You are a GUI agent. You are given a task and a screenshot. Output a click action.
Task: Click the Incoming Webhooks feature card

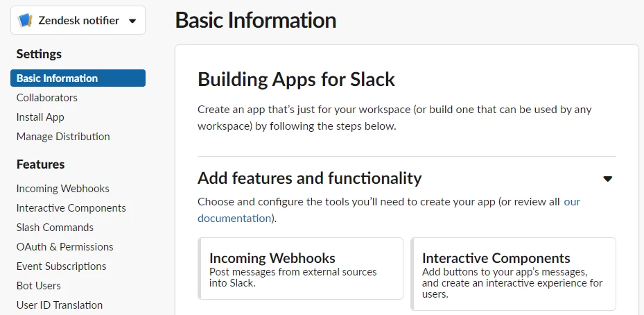point(301,269)
